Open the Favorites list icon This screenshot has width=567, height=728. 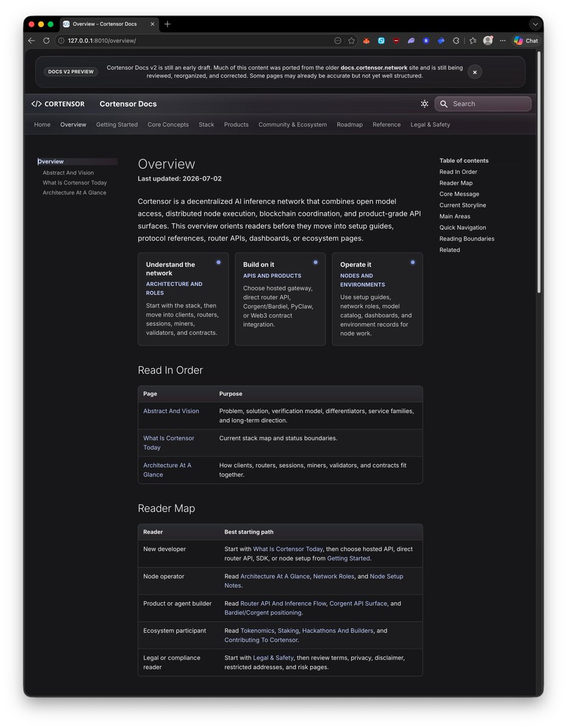pos(473,41)
